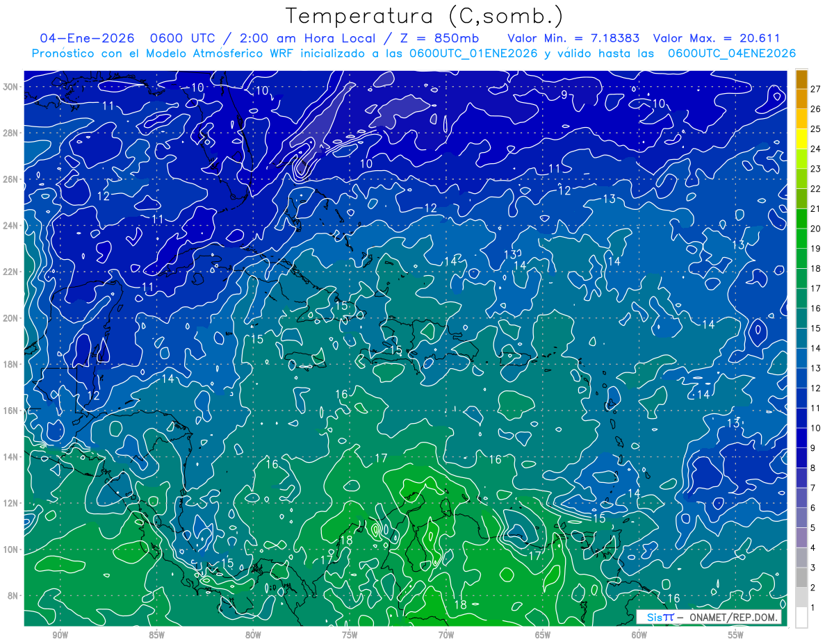This screenshot has height=644, width=834.
Task: Click the '3' label on the color scale
Action: coord(812,568)
